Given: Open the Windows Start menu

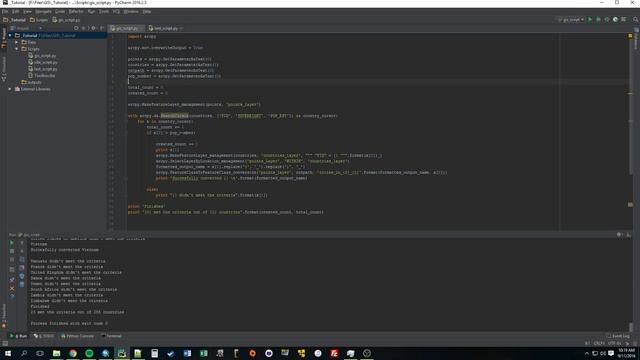Looking at the screenshot, I should click(x=8, y=353).
